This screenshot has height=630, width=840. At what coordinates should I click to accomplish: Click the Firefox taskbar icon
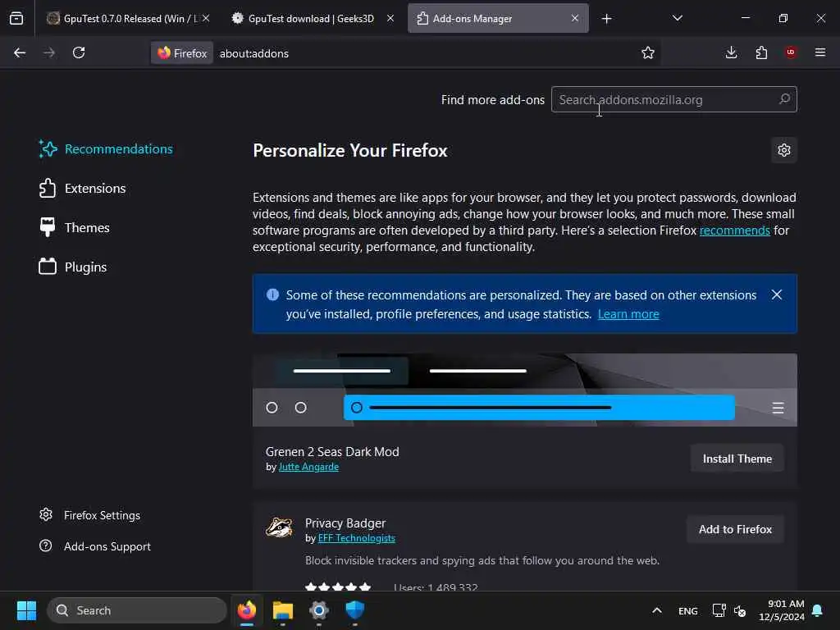pyautogui.click(x=247, y=610)
